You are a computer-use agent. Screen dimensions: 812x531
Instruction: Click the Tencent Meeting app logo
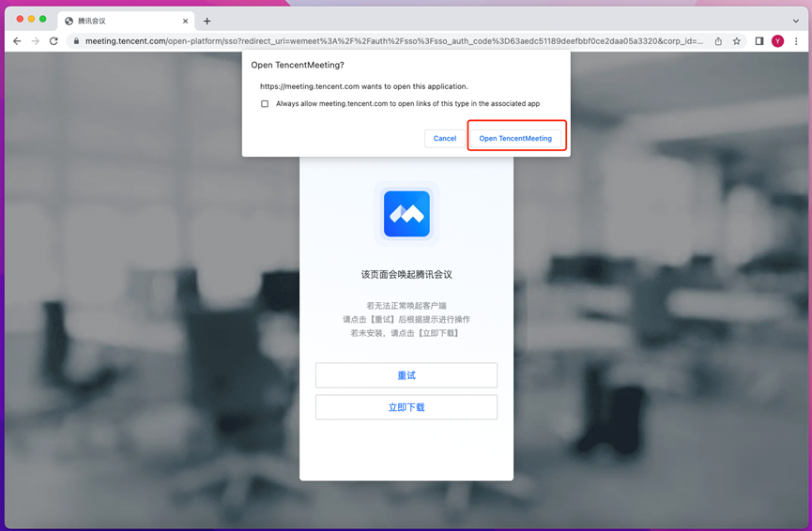click(x=406, y=214)
